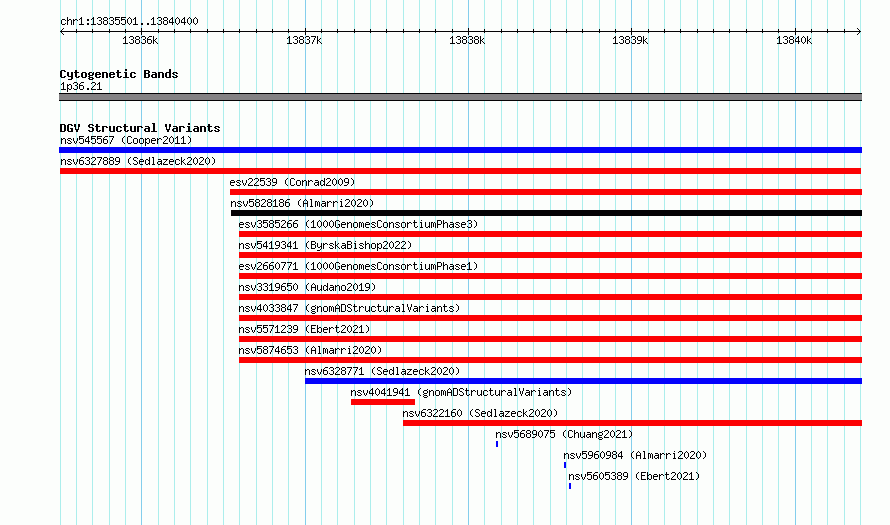The width and height of the screenshot is (890, 525).
Task: Click the red esv22539 variant bar
Action: [545, 192]
